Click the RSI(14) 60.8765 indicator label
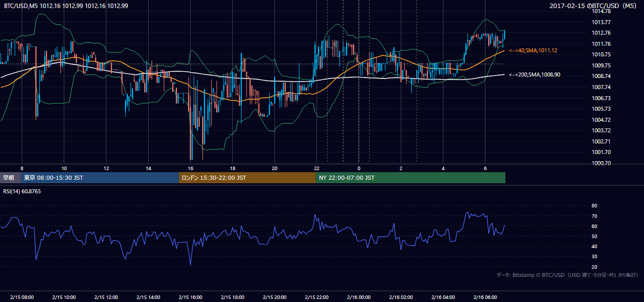The height and width of the screenshot is (302, 644). (22, 191)
